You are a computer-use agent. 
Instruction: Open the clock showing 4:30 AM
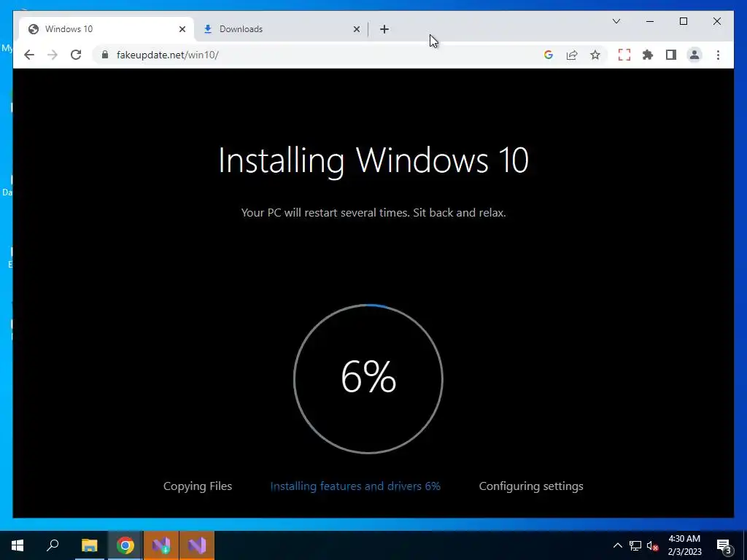pos(684,545)
